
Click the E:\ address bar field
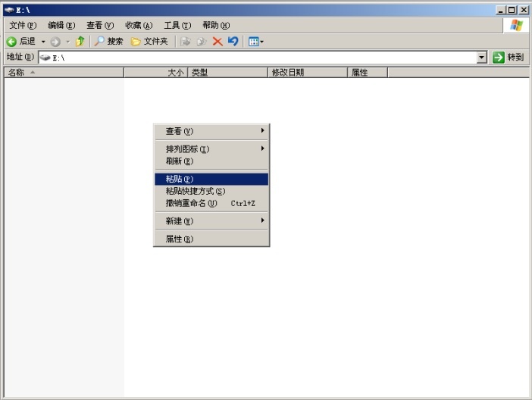point(258,58)
